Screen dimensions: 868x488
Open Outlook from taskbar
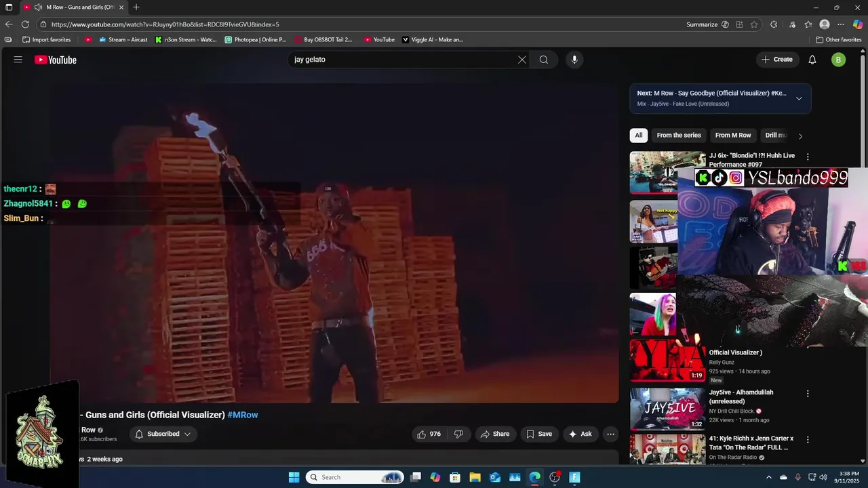click(x=495, y=477)
